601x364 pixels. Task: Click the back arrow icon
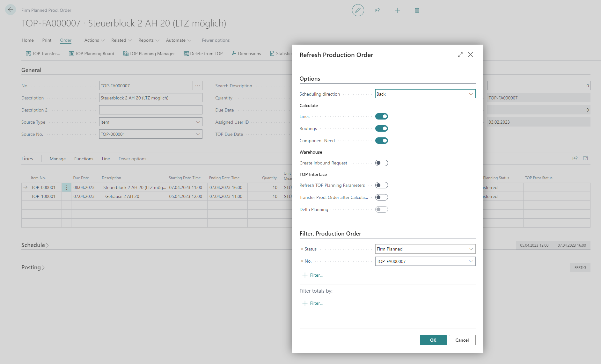click(11, 10)
